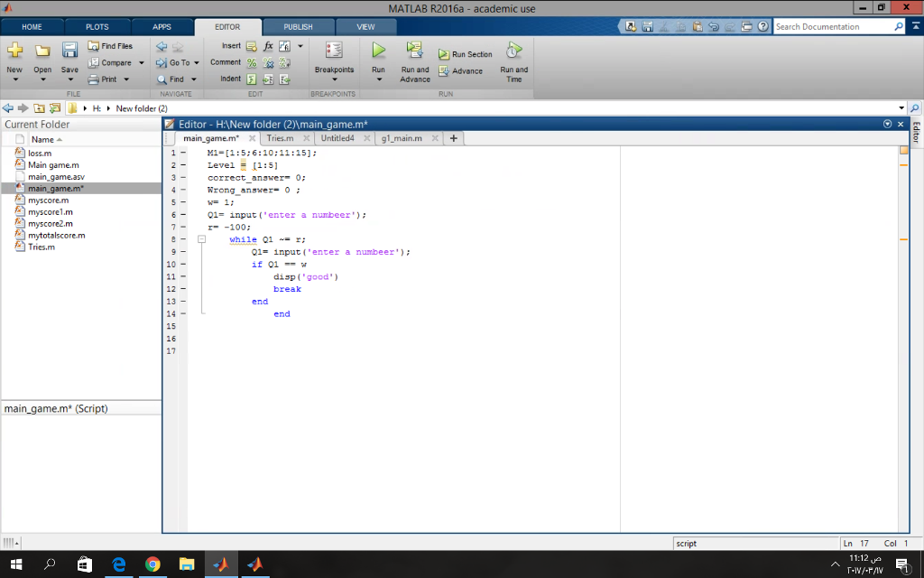Switch to PLOTS ribbon tab
The image size is (924, 578).
(97, 27)
